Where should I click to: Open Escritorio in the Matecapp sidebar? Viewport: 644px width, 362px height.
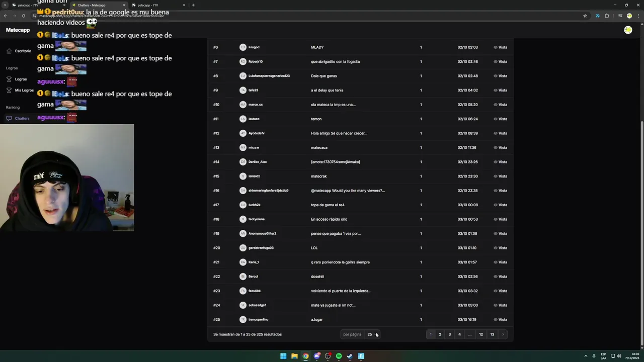[19, 51]
